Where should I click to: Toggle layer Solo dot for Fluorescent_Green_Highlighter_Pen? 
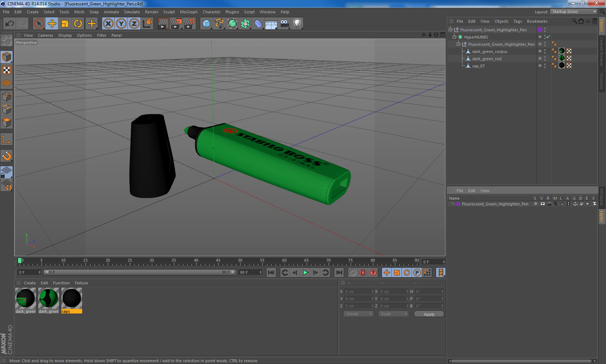(x=536, y=204)
